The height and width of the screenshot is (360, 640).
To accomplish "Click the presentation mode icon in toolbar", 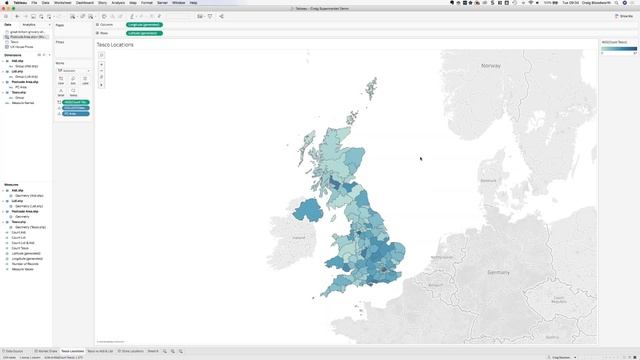I will [210, 16].
